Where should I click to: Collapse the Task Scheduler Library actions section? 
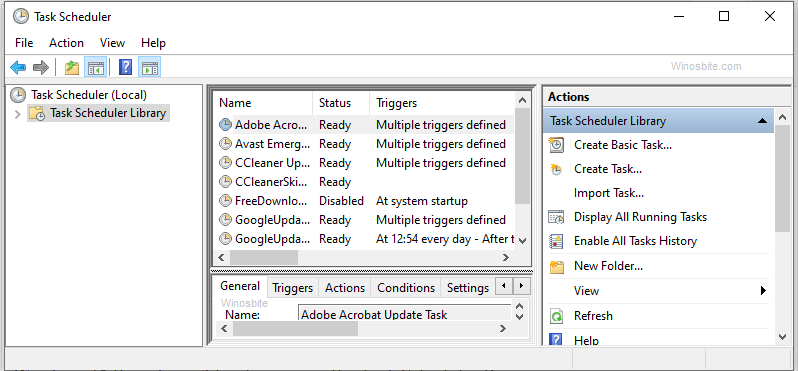click(762, 121)
